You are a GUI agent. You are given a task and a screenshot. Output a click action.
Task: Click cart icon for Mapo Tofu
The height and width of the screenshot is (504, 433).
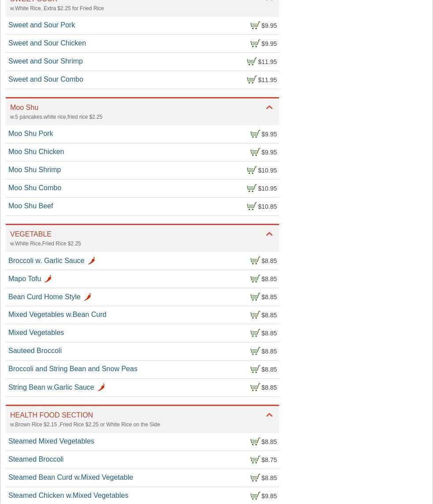tap(255, 279)
